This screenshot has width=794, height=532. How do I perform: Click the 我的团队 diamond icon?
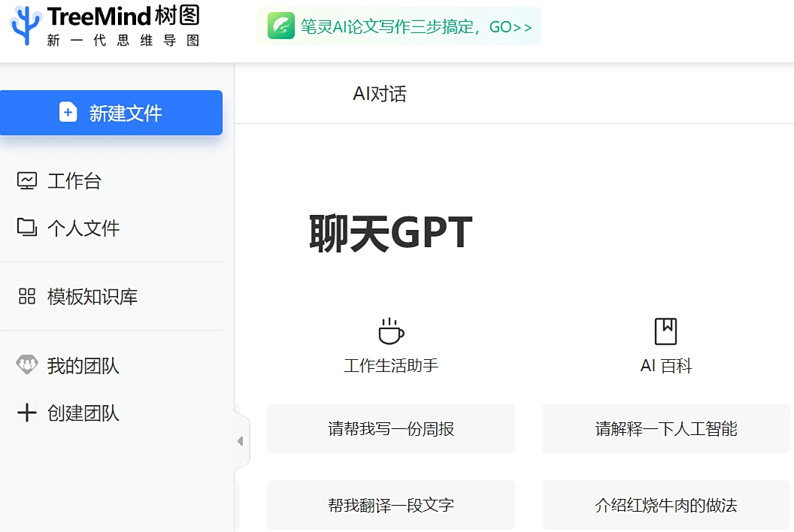(27, 364)
